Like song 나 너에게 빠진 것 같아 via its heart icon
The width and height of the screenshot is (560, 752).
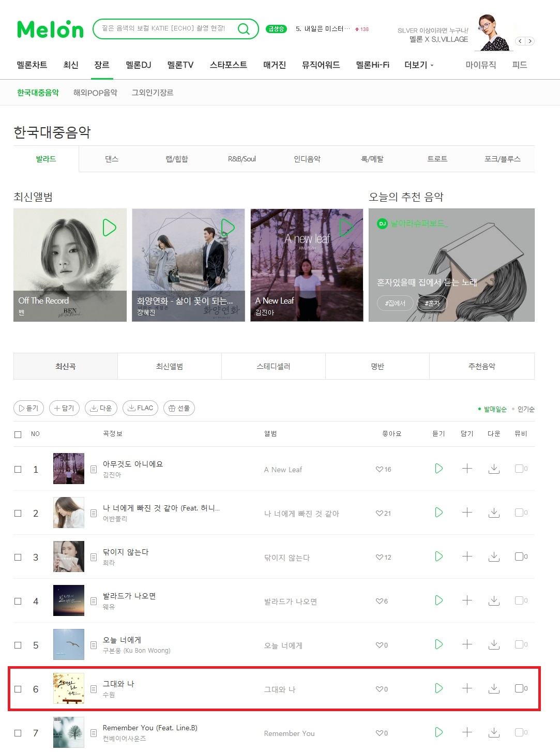[380, 513]
